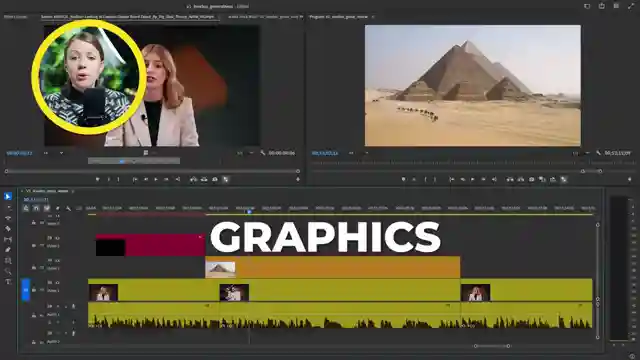
Task: Export frame from Source monitor
Action: (215, 179)
